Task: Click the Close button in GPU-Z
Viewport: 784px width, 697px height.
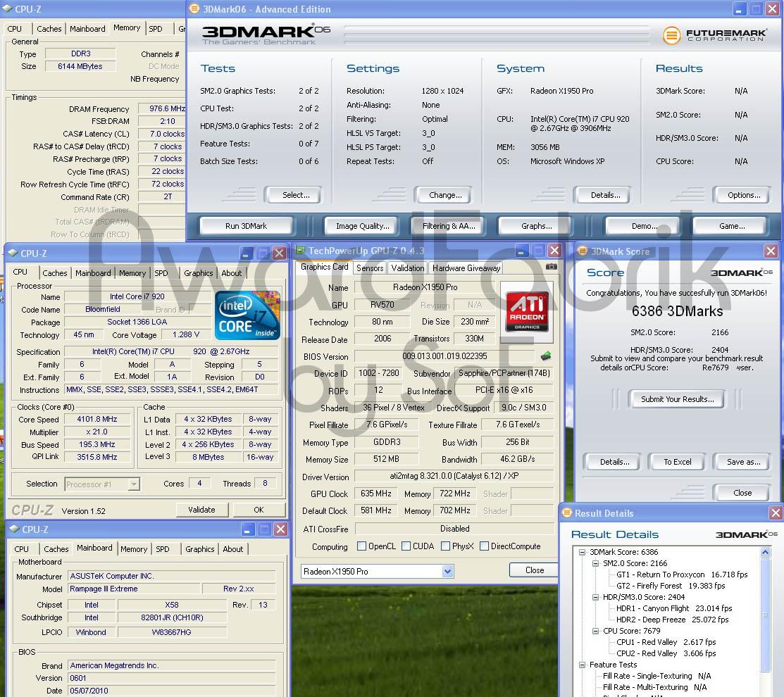Action: click(x=534, y=570)
